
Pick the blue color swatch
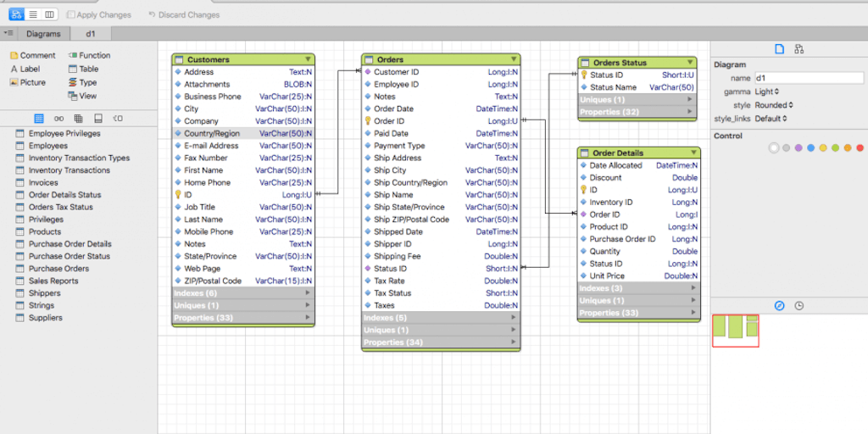tap(810, 147)
